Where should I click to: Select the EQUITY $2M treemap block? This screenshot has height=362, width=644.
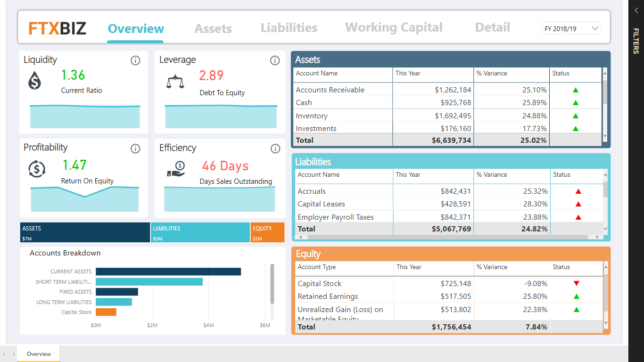[268, 232]
